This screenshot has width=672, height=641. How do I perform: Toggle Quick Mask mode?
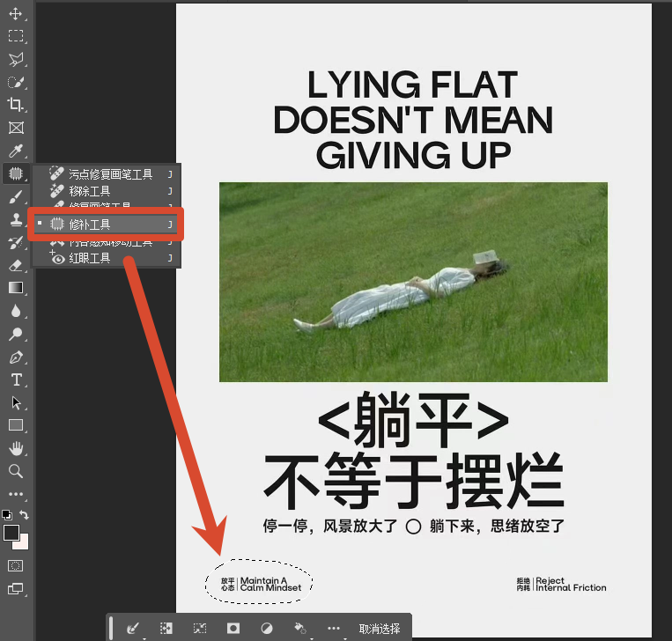point(16,566)
